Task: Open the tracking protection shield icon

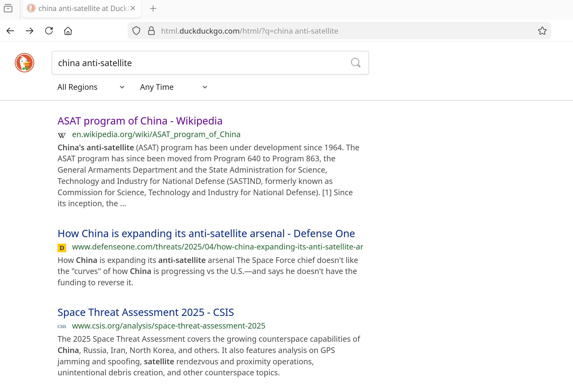Action: (x=136, y=31)
